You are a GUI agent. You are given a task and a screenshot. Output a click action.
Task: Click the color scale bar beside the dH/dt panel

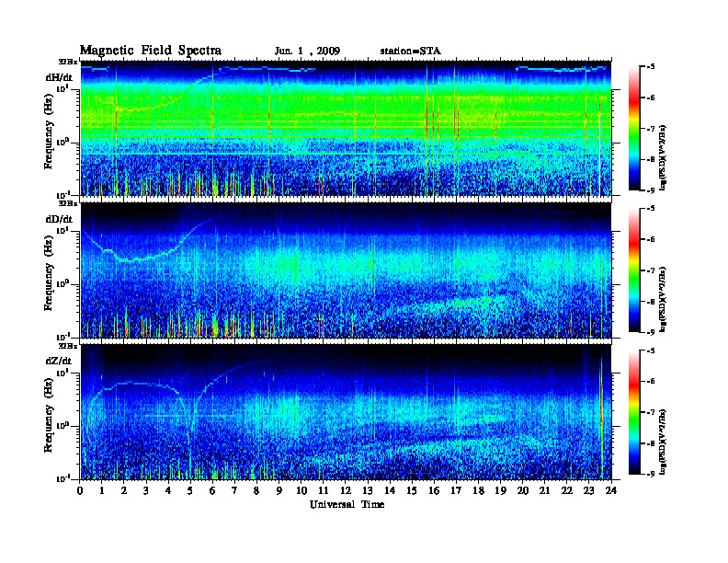(634, 128)
